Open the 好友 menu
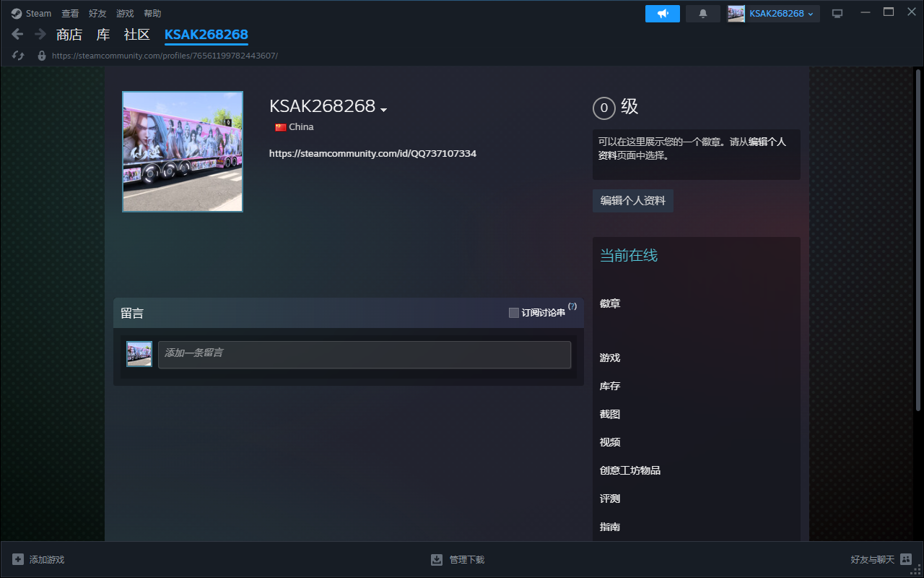Image resolution: width=924 pixels, height=578 pixels. coord(97,14)
